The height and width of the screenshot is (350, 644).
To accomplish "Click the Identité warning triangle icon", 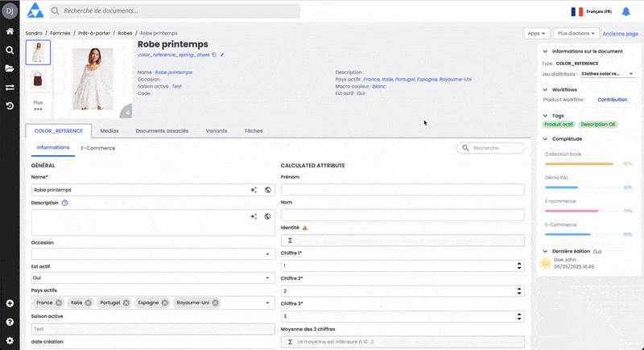I will point(305,228).
